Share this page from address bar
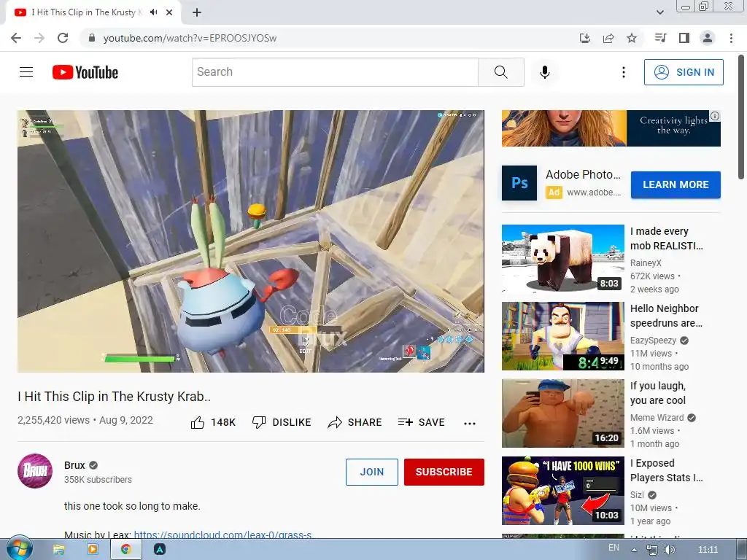The width and height of the screenshot is (747, 560). (x=608, y=38)
